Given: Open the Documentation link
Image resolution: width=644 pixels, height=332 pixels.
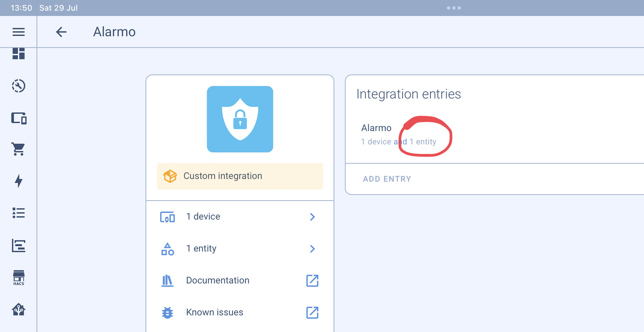Looking at the screenshot, I should point(240,281).
